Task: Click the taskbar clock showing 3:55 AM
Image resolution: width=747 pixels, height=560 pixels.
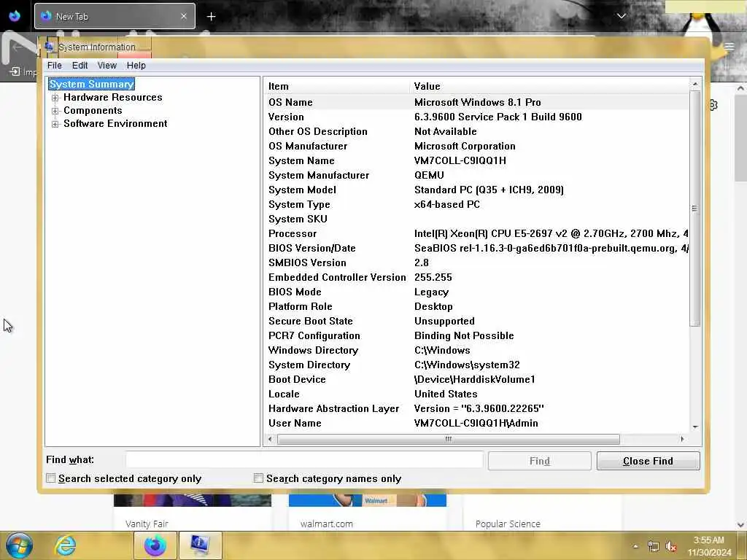Action: [709, 546]
